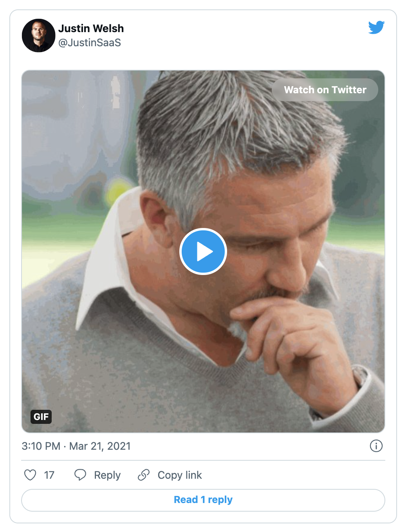Screen dimensions: 408x532
Task: Click the reply speech bubble icon
Action: click(x=80, y=475)
